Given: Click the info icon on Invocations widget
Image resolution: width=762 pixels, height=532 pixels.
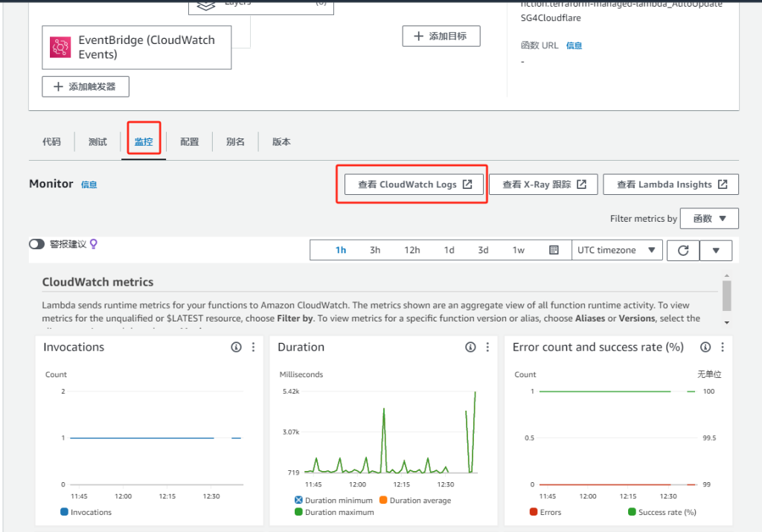Looking at the screenshot, I should tap(236, 347).
